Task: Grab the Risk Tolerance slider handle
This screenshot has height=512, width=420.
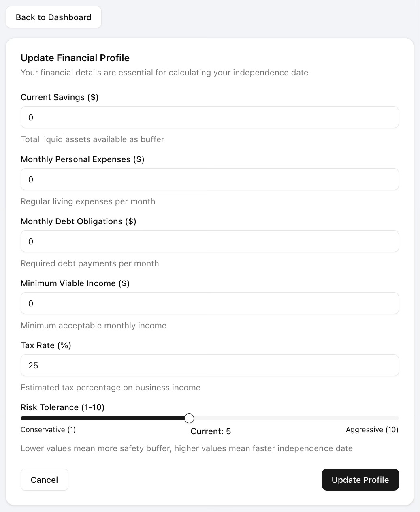Action: coord(189,418)
